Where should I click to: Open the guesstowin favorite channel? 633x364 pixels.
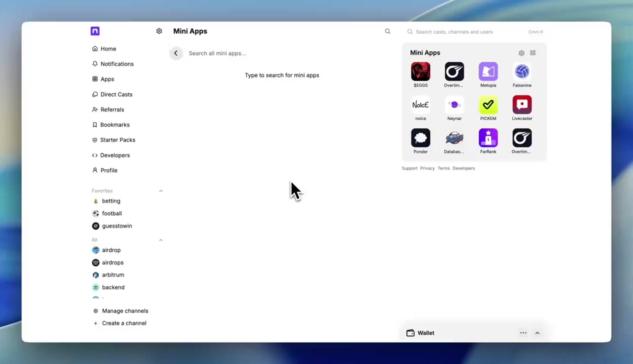(x=117, y=226)
